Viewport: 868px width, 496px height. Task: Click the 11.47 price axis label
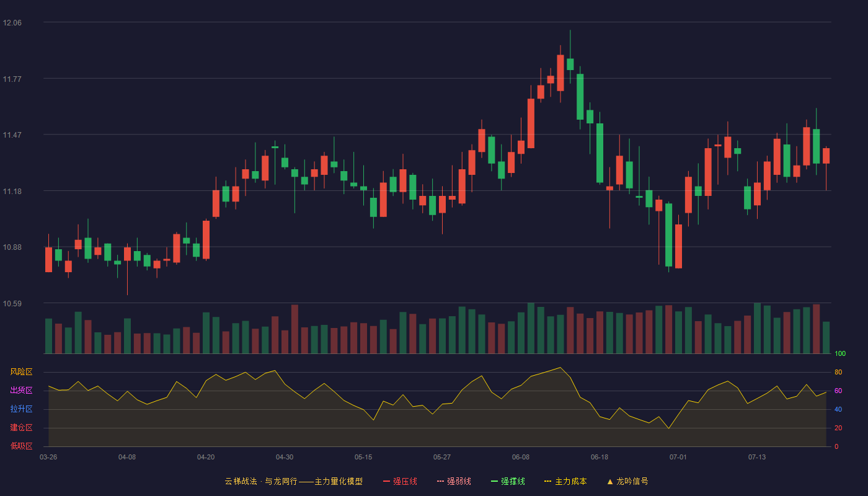tap(12, 135)
